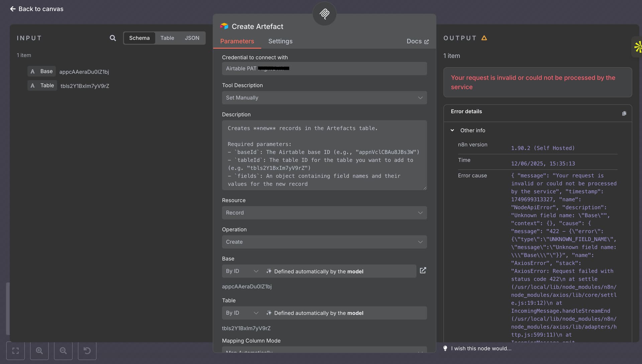642x364 pixels.
Task: Zoom in on the canvas
Action: click(39, 351)
